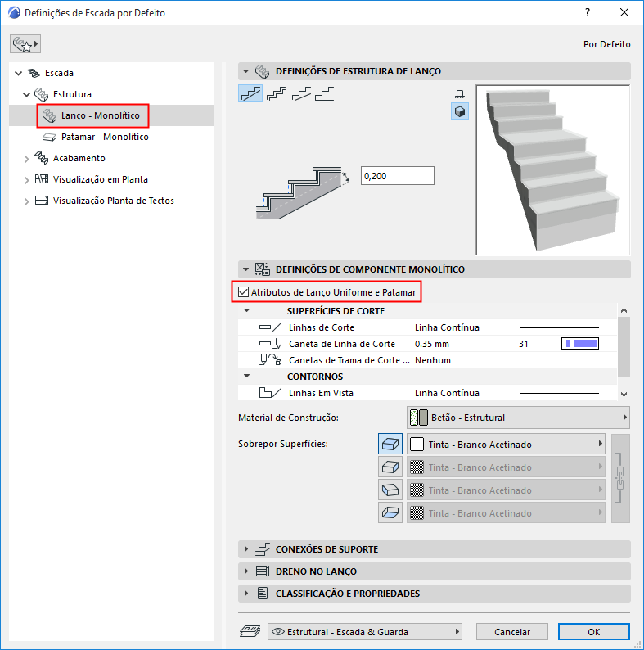
Task: Expand Visualização Planta de Tectos node
Action: 26,201
